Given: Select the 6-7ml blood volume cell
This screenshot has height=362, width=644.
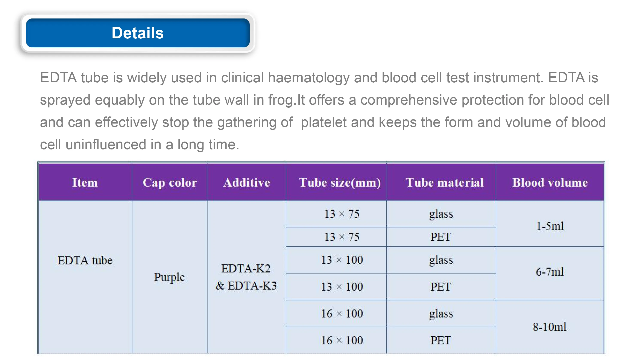Looking at the screenshot, I should pos(550,271).
